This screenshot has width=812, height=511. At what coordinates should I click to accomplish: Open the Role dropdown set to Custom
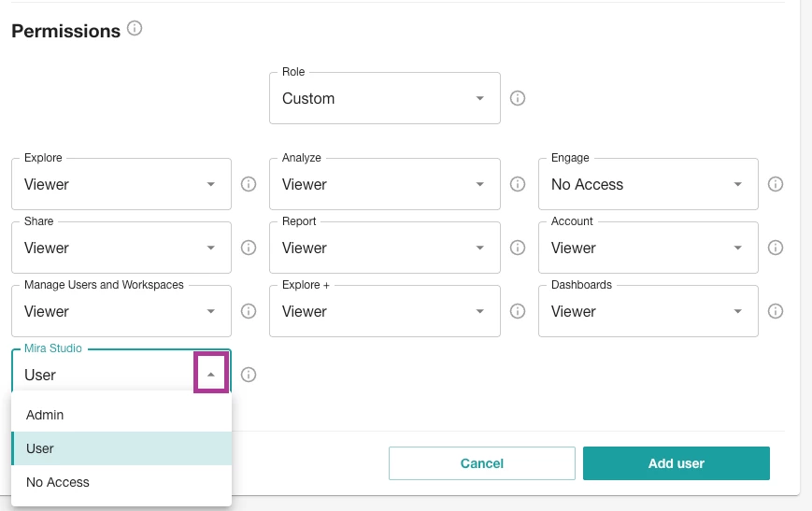point(384,98)
